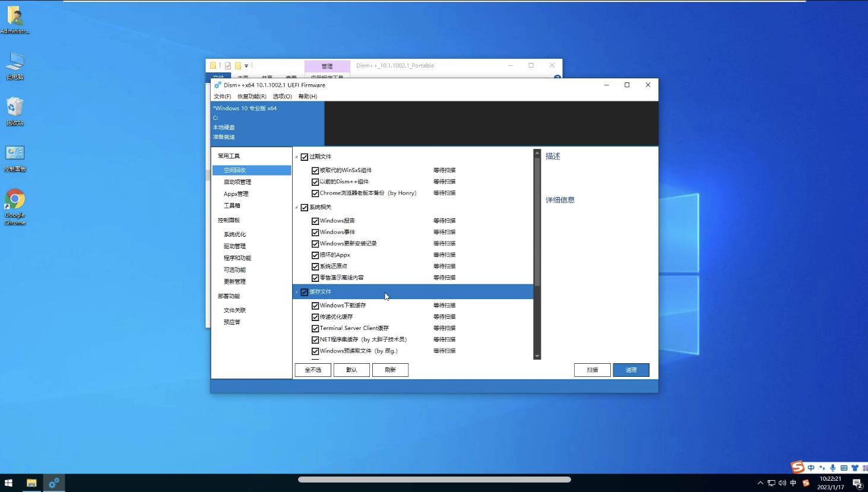Switch to File Explorer on the taskbar

pyautogui.click(x=31, y=483)
